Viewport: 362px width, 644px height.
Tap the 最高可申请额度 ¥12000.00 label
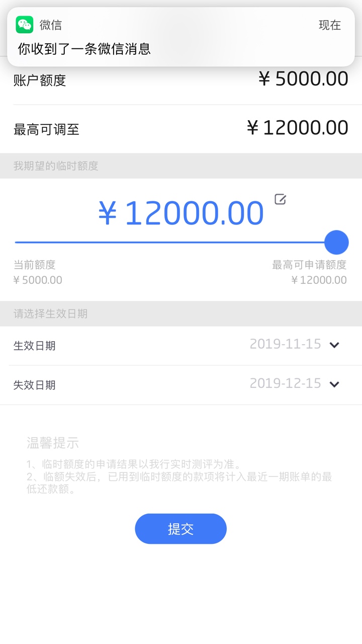click(x=309, y=272)
